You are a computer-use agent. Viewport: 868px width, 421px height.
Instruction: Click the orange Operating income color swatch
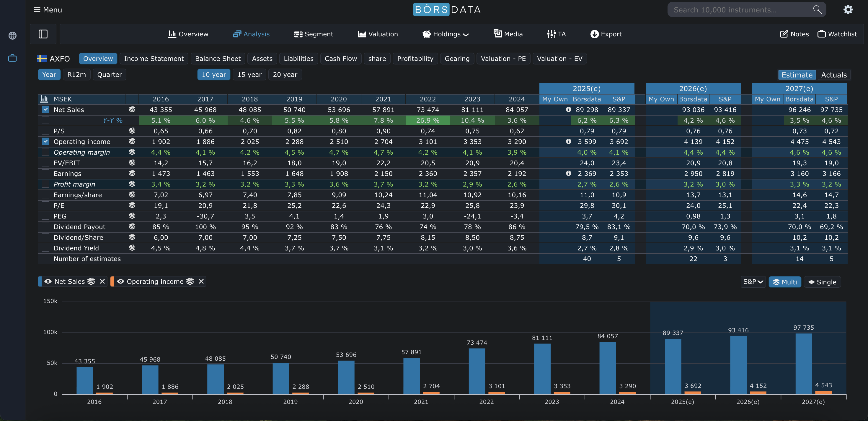tap(112, 281)
